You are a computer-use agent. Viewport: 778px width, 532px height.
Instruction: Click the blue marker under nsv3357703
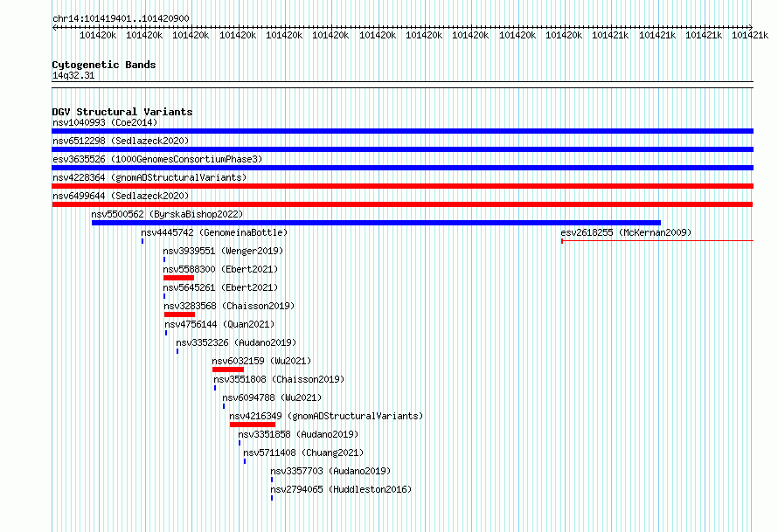click(x=272, y=480)
